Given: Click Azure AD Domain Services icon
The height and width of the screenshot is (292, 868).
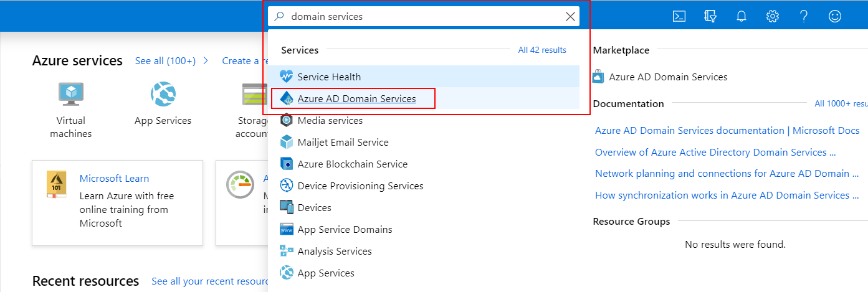Looking at the screenshot, I should tap(287, 98).
